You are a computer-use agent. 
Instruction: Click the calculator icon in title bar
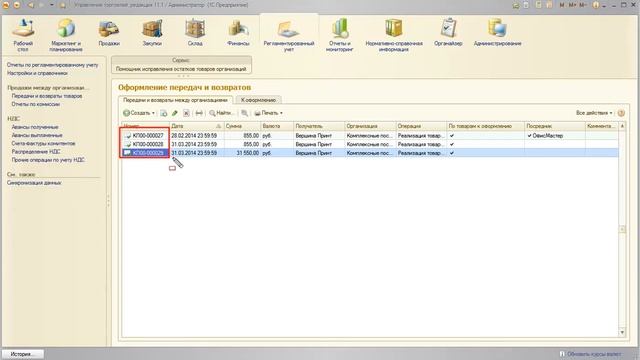[x=538, y=5]
